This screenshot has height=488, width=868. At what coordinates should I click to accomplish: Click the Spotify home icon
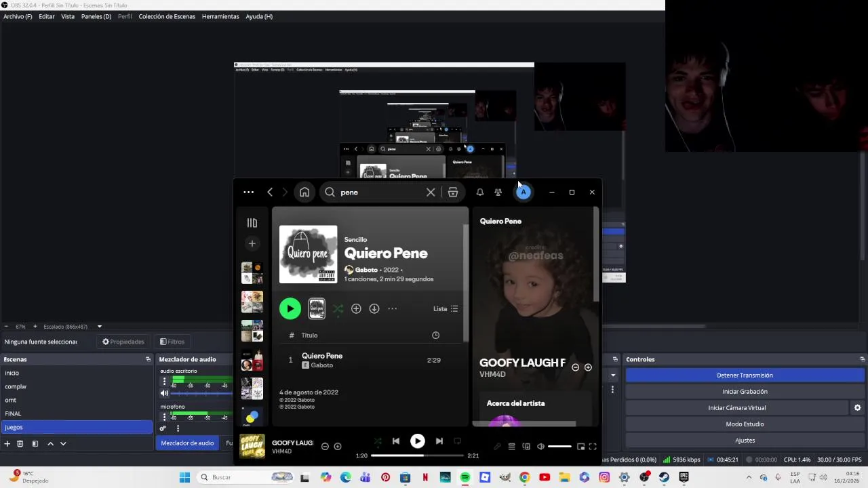(x=304, y=192)
